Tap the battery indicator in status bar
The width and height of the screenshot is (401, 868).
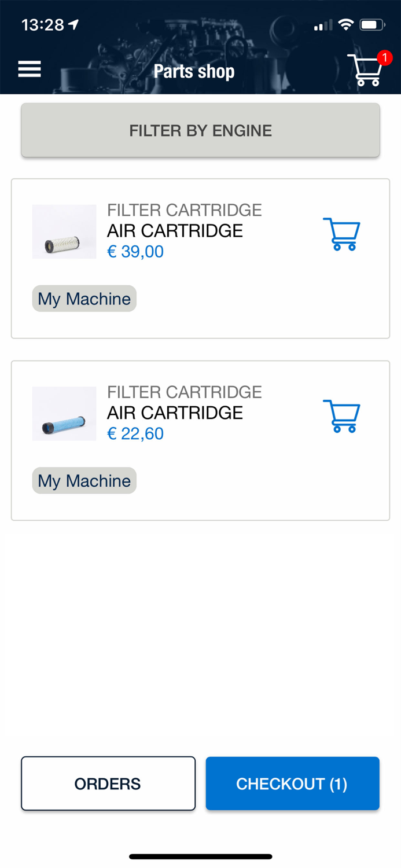click(372, 24)
